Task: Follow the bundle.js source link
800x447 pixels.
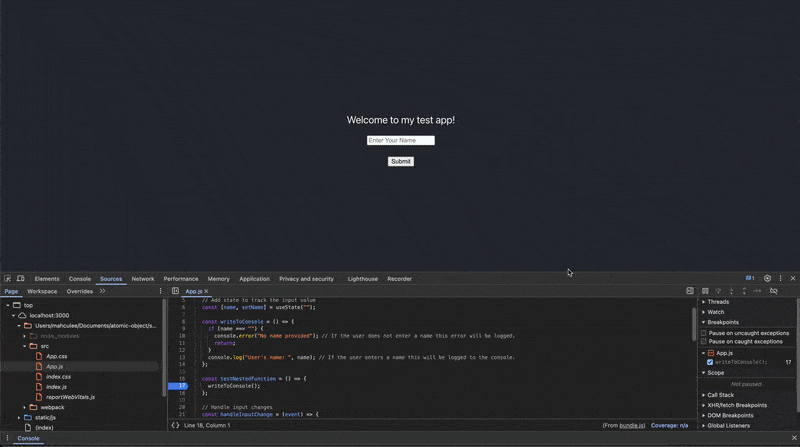Action: pyautogui.click(x=632, y=425)
